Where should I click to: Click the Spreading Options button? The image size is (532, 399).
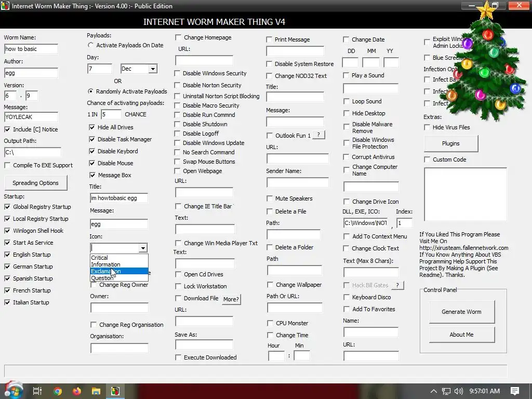tap(36, 183)
